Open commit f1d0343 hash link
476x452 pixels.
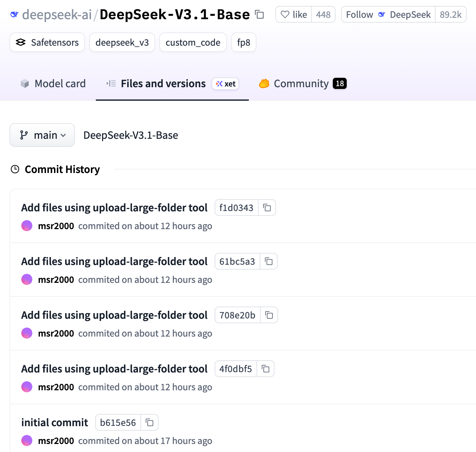[236, 208]
